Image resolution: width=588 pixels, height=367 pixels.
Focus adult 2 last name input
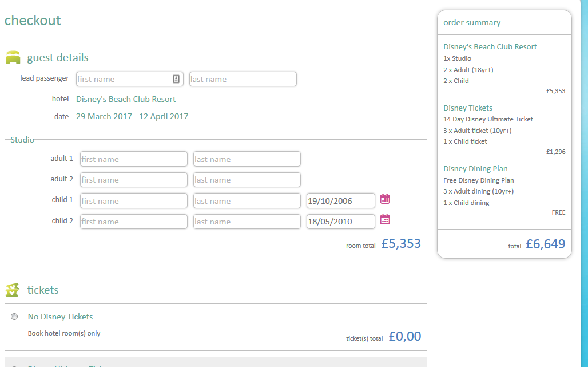247,180
